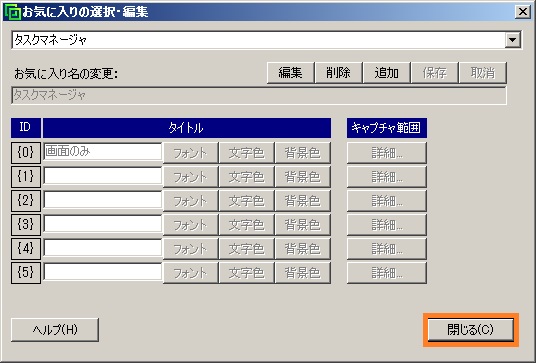The image size is (536, 363).
Task: Click フォント button in row {5}
Action: point(190,273)
